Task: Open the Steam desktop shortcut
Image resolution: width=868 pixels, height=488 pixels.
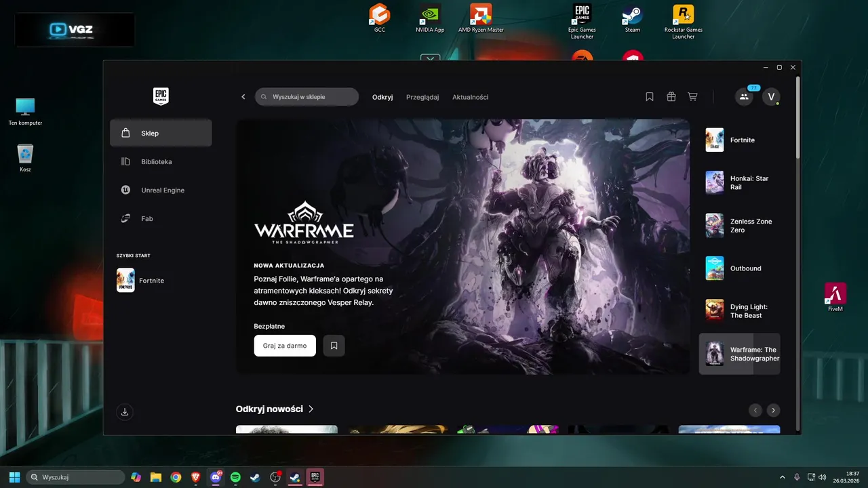Action: pyautogui.click(x=633, y=18)
